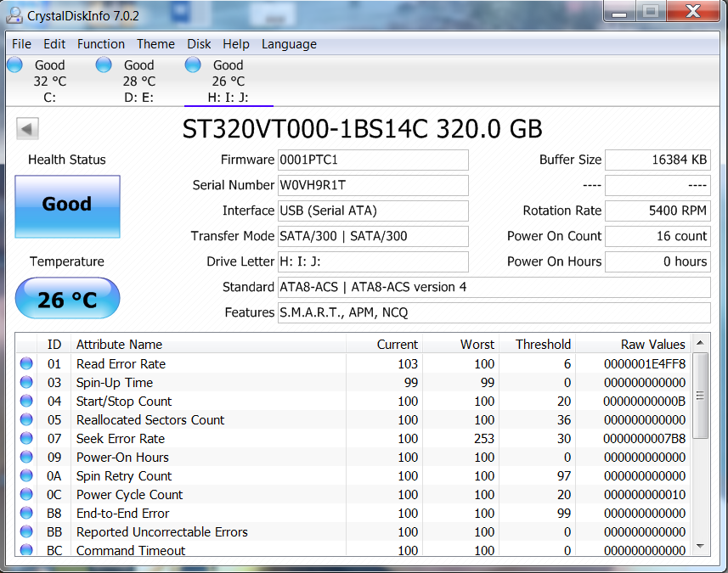728x573 pixels.
Task: Select the C: disk at 32 °C
Action: tap(49, 81)
